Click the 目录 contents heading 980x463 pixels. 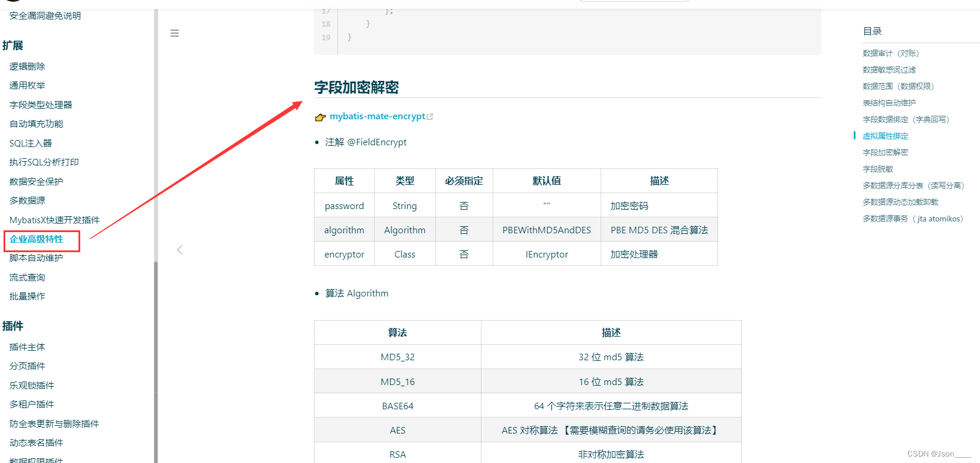point(872,31)
